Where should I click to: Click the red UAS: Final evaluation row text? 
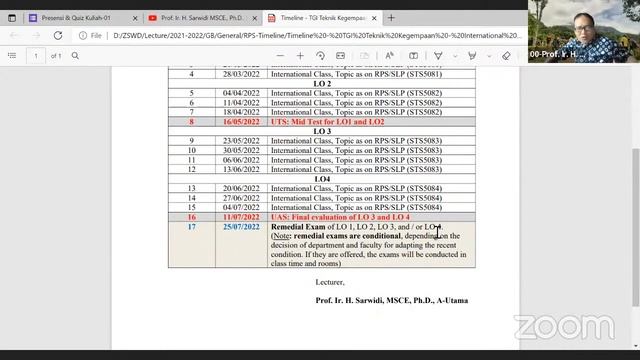click(x=340, y=217)
